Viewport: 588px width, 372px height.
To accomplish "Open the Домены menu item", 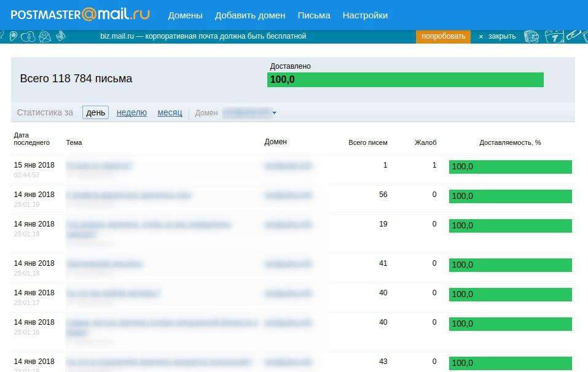I will pyautogui.click(x=186, y=15).
